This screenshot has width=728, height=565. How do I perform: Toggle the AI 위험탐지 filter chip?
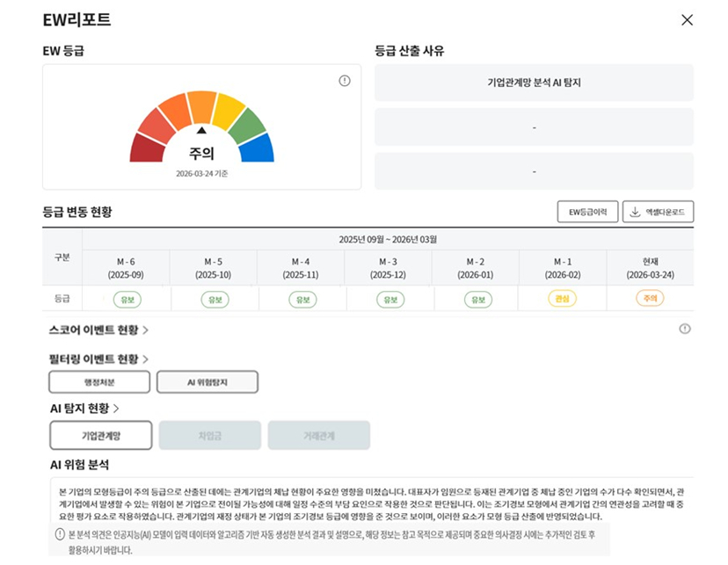tap(207, 381)
